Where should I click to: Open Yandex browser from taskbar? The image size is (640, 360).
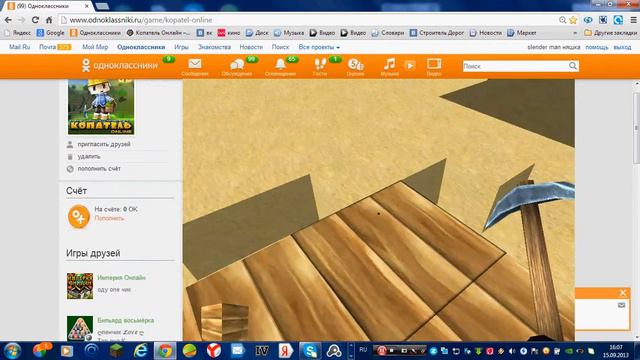[x=213, y=351]
